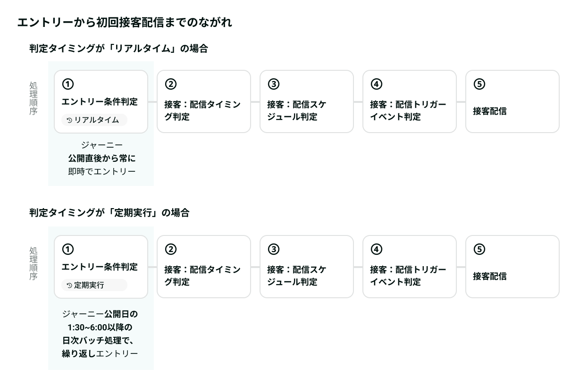This screenshot has height=386, width=588.
Task: Click circled number 3 in the realtime flow
Action: 274,84
